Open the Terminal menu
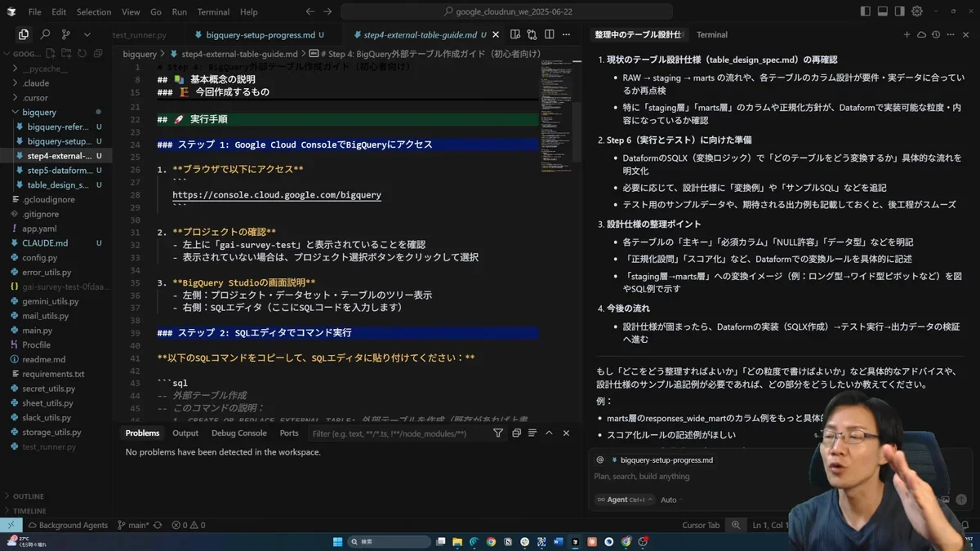The height and width of the screenshot is (551, 980). pyautogui.click(x=213, y=12)
